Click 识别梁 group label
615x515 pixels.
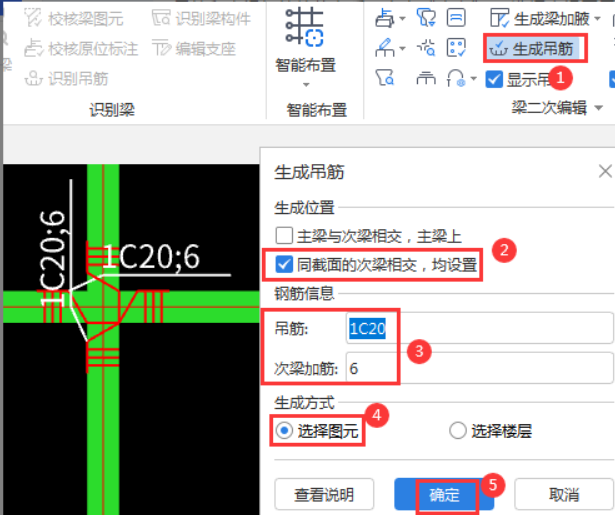coord(112,109)
